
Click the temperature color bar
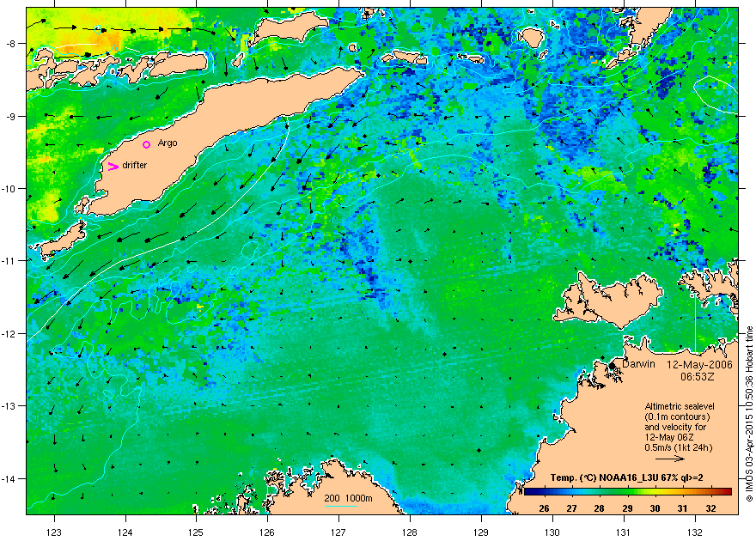pyautogui.click(x=627, y=492)
